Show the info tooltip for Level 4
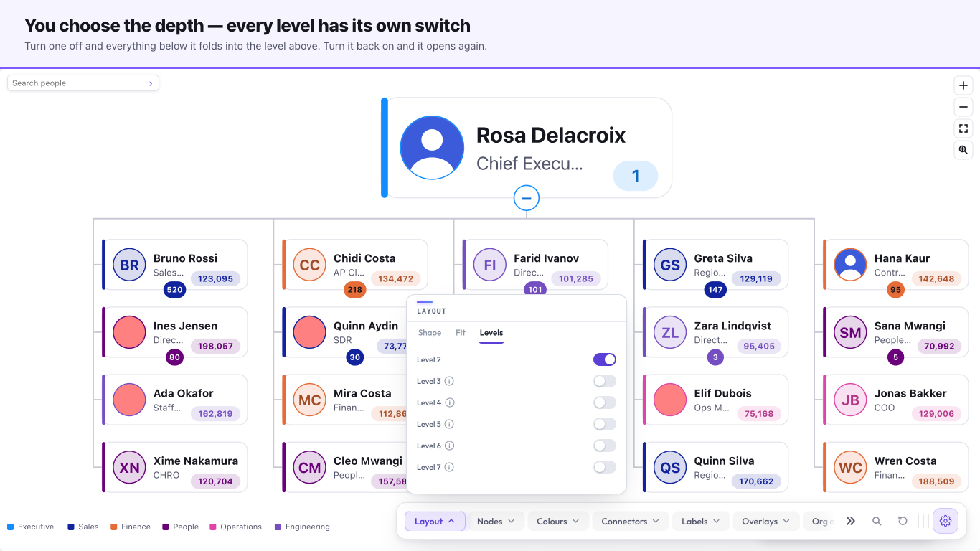This screenshot has width=980, height=551. [x=449, y=402]
